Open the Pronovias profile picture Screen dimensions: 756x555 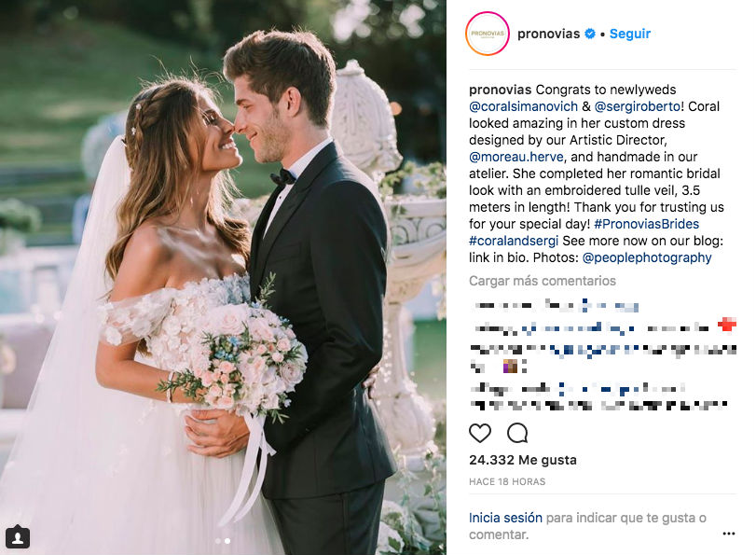click(x=487, y=34)
